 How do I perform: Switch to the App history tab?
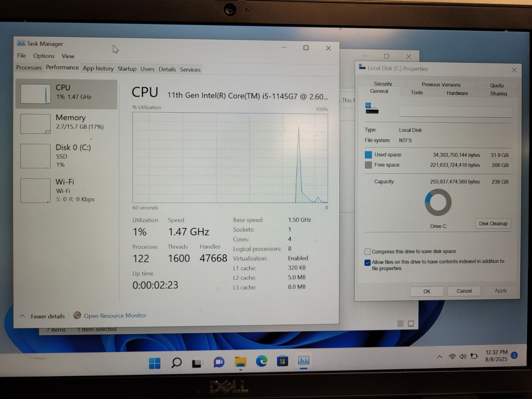pyautogui.click(x=98, y=68)
